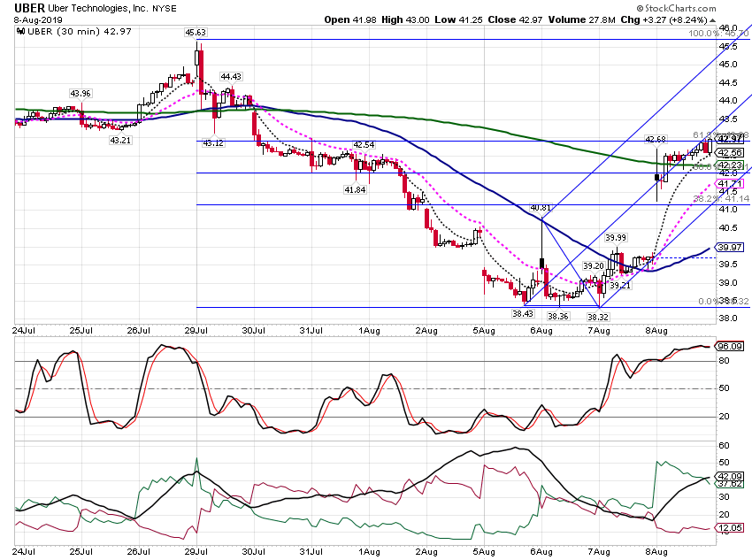Click the company name Uber Technologies, Inc.

[98, 9]
